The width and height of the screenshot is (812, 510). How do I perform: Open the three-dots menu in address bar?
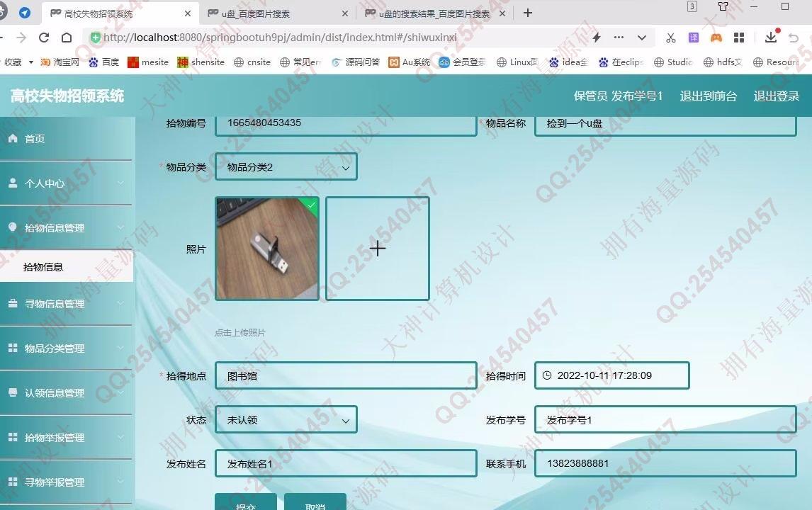(x=619, y=38)
